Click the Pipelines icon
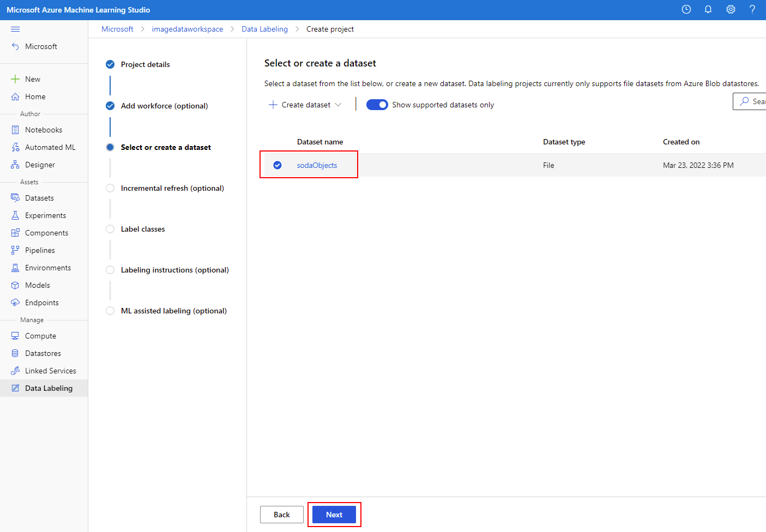766x532 pixels. tap(15, 250)
